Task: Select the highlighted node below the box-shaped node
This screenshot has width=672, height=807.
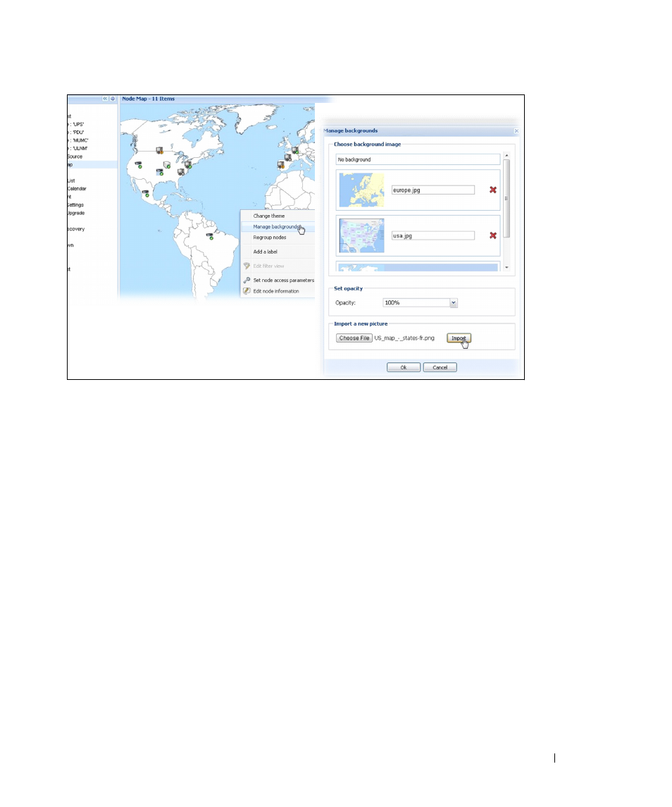Action: click(160, 173)
